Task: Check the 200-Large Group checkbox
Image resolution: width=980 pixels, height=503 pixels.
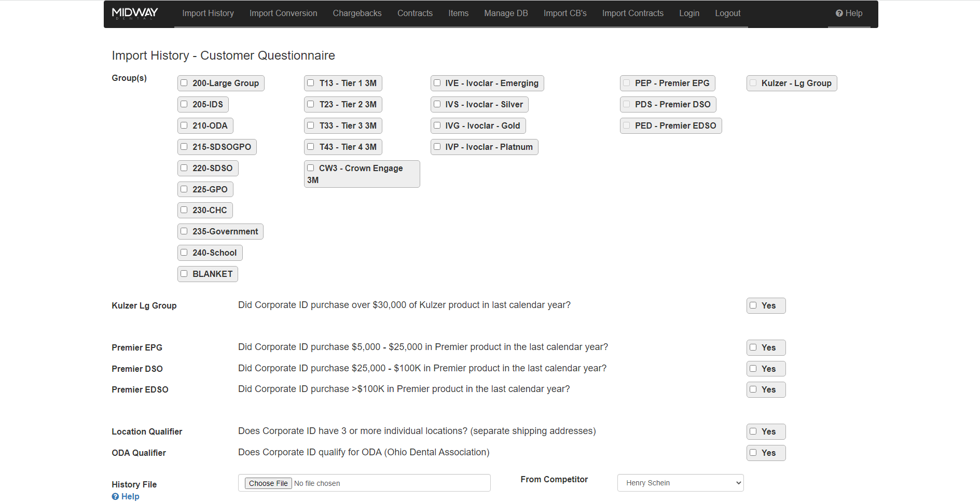Action: [x=184, y=83]
